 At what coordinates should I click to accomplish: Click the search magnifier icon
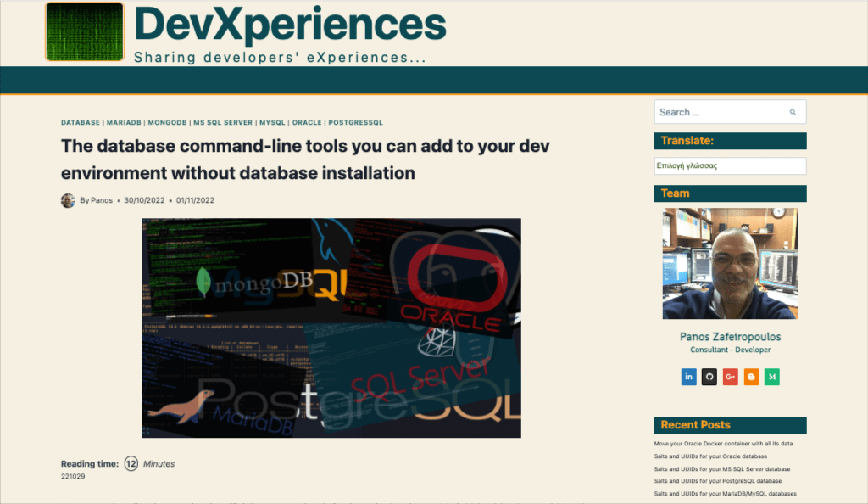pos(793,112)
